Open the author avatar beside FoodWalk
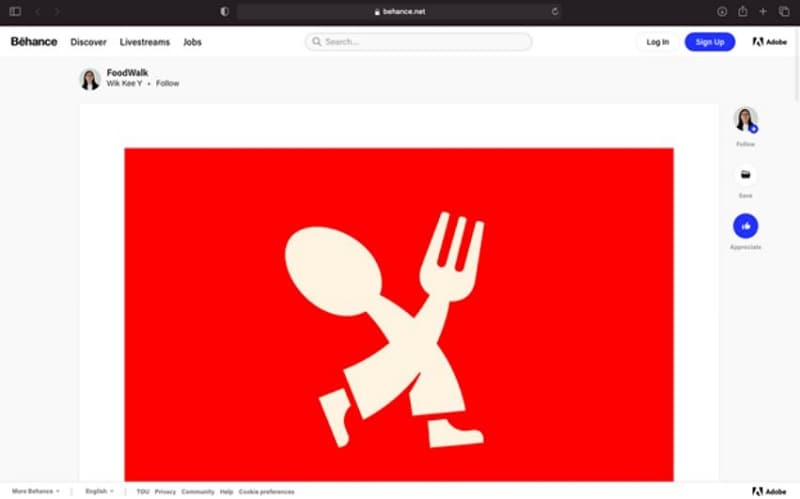 tap(90, 79)
